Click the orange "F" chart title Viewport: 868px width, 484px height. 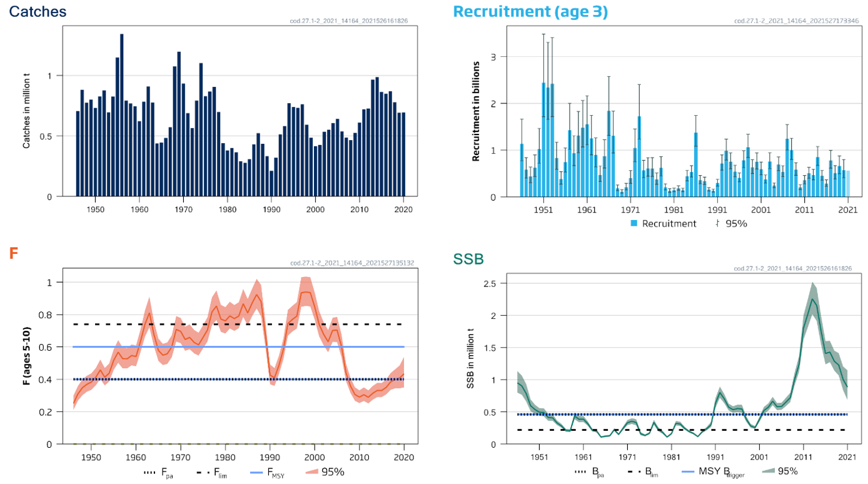point(13,253)
